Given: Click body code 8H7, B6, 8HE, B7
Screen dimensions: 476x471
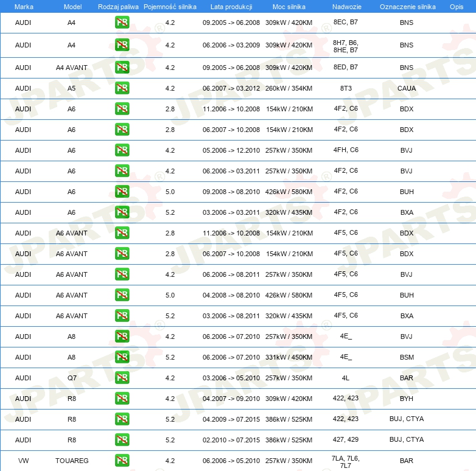Looking at the screenshot, I should tap(346, 46).
